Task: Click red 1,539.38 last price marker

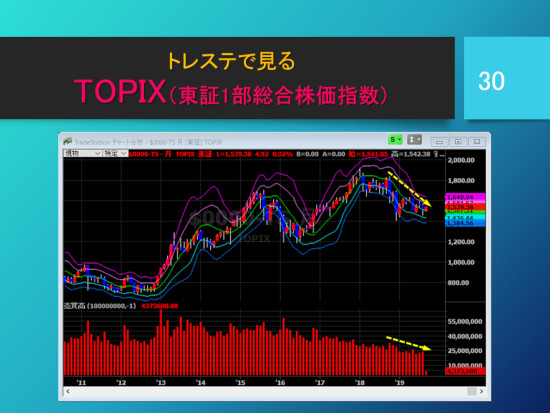Action: (465, 207)
